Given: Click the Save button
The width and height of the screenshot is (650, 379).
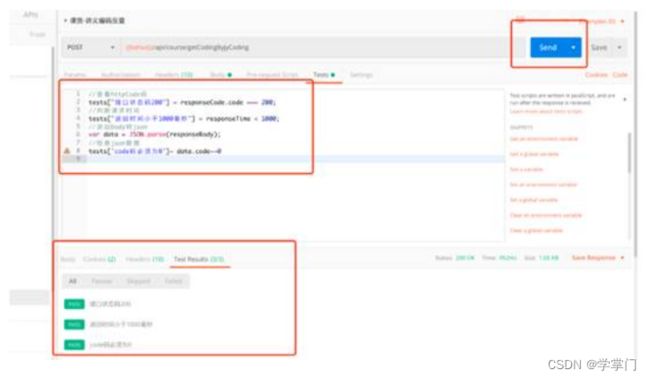Looking at the screenshot, I should (x=599, y=48).
